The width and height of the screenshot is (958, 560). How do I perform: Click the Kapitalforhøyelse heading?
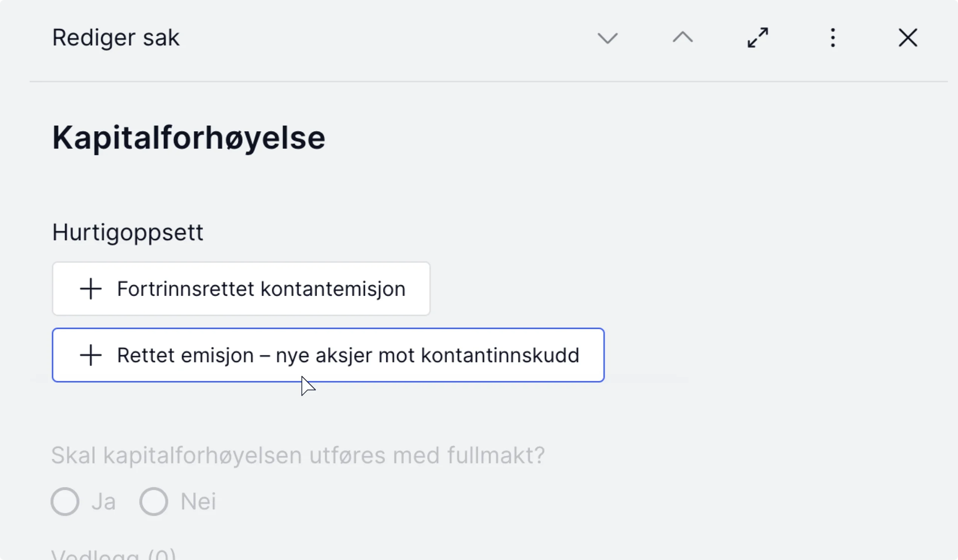189,138
